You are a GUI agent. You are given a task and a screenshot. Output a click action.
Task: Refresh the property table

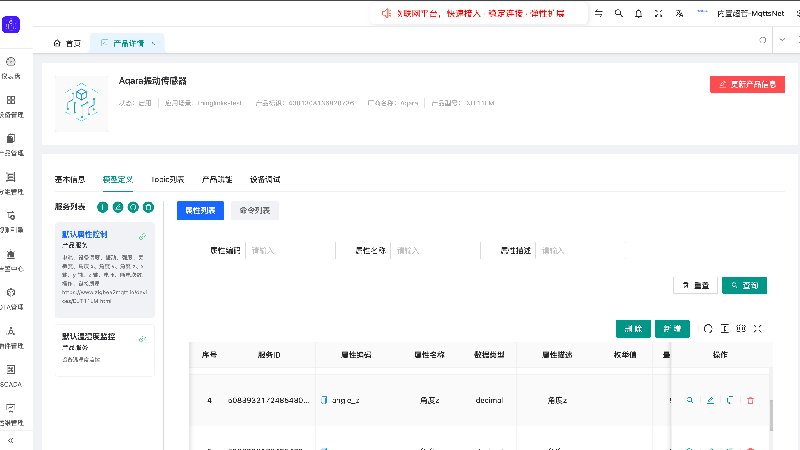(x=708, y=329)
